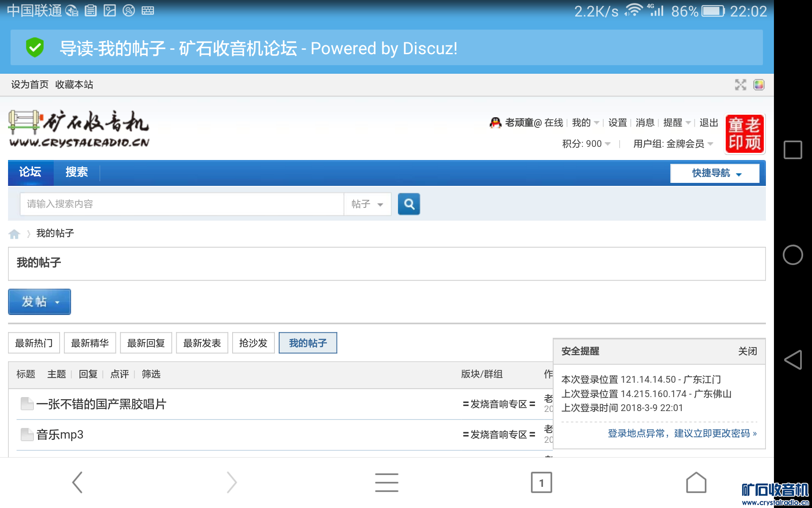
Task: Click the blue search magnifier button
Action: coord(409,204)
